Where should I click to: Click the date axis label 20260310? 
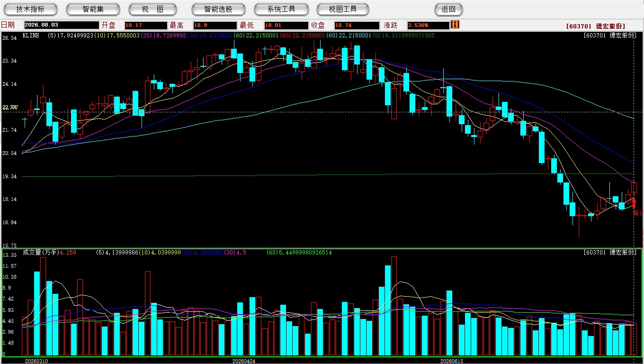[x=36, y=361]
